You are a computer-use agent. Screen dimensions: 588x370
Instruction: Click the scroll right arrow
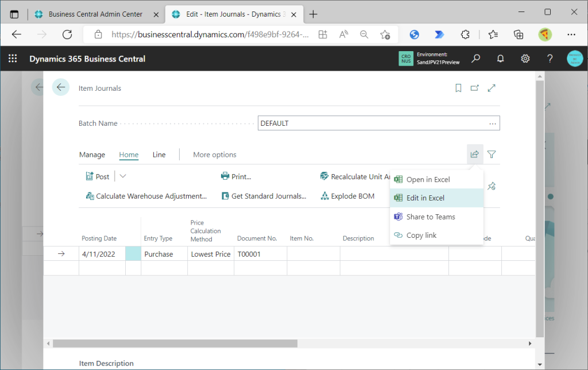coord(530,344)
